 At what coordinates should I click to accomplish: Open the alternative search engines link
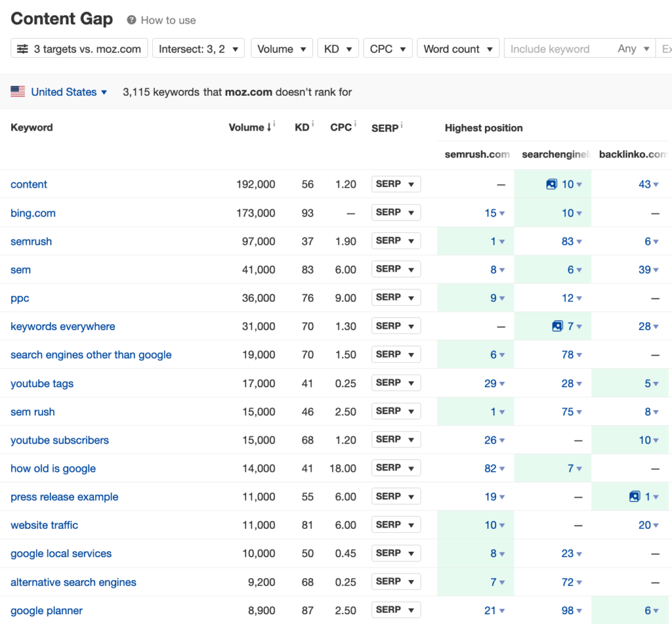point(73,582)
